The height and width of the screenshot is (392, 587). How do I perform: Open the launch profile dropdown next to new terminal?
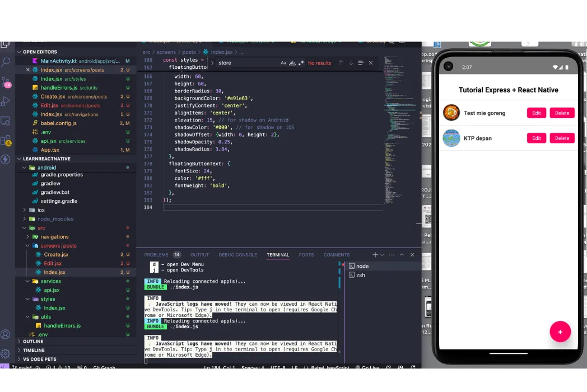[382, 255]
